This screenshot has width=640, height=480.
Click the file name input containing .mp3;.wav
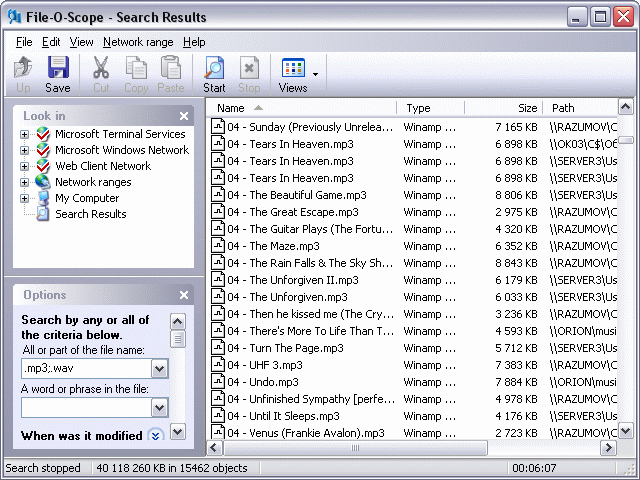(x=86, y=369)
